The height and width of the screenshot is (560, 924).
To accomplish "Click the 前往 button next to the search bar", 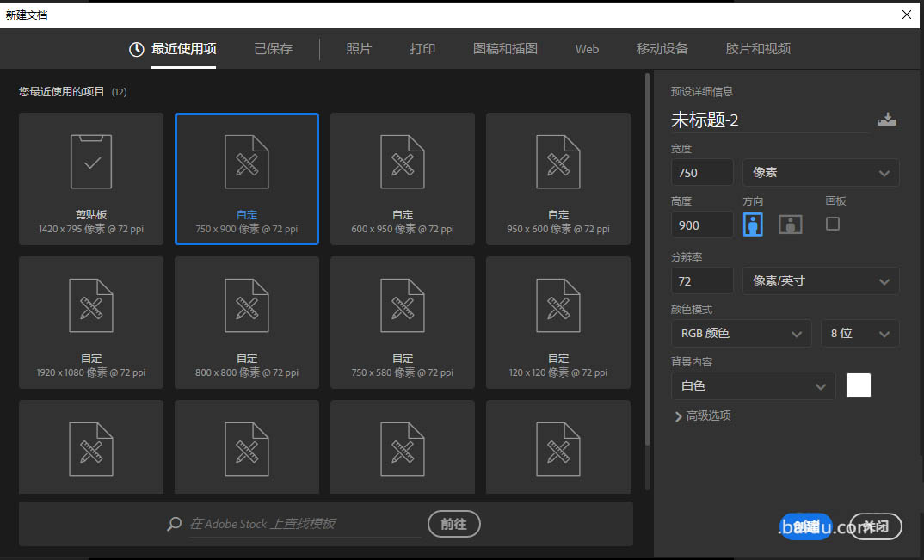I will (x=453, y=524).
